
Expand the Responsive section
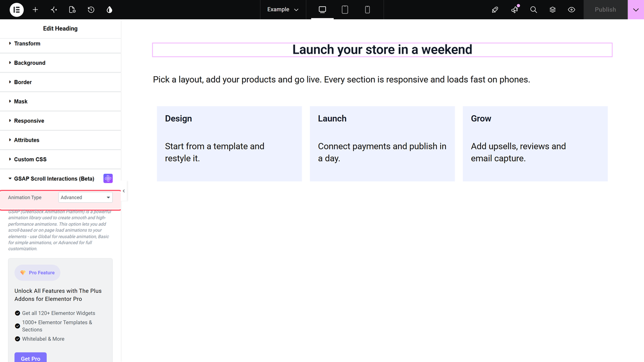(61, 121)
